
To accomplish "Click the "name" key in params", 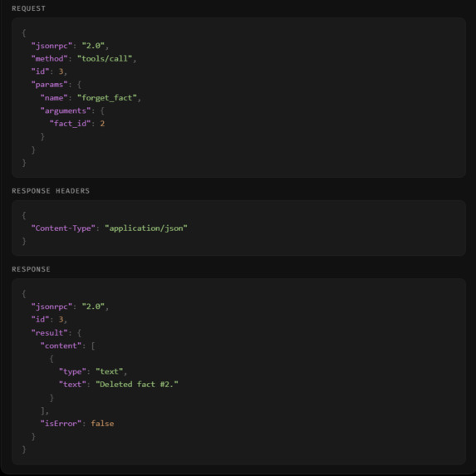I will pos(54,98).
